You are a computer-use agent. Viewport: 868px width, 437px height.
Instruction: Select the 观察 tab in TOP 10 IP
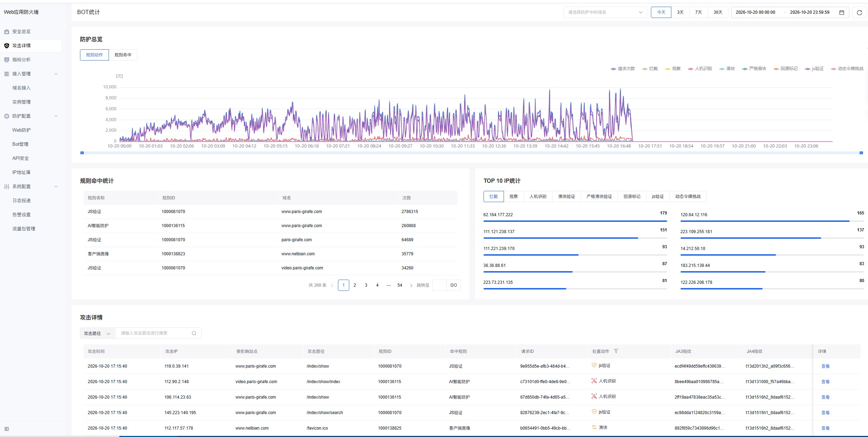513,196
